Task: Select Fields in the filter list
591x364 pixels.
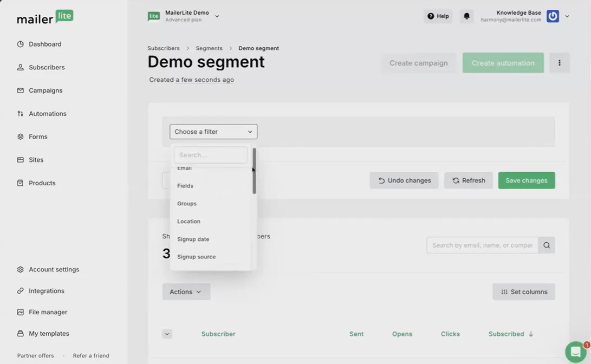Action: [x=185, y=186]
